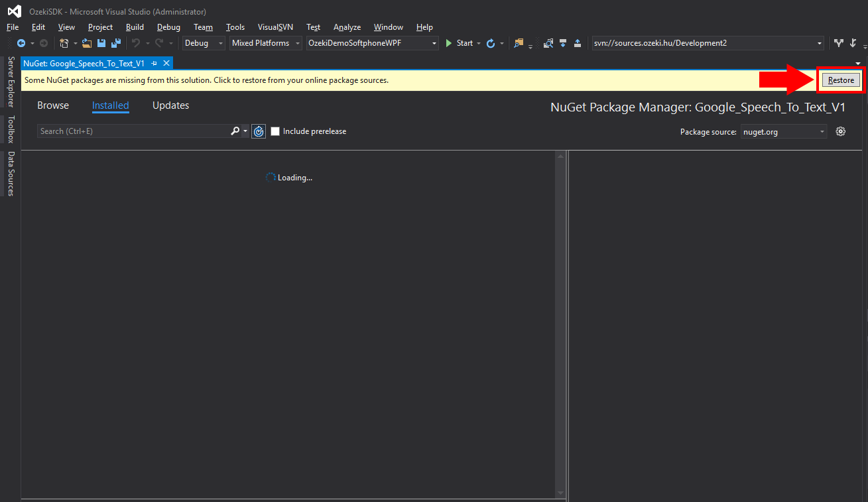Open the VisualSVN menu
Image resolution: width=868 pixels, height=502 pixels.
(275, 27)
